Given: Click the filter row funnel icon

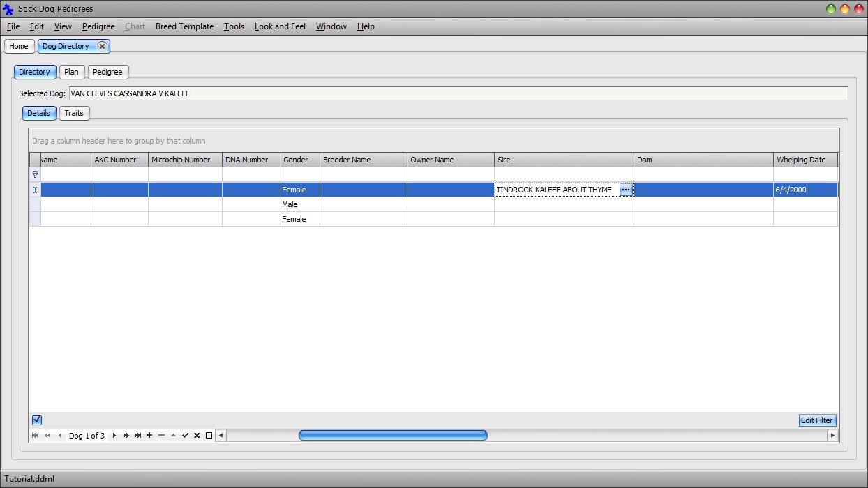Looking at the screenshot, I should click(x=35, y=174).
